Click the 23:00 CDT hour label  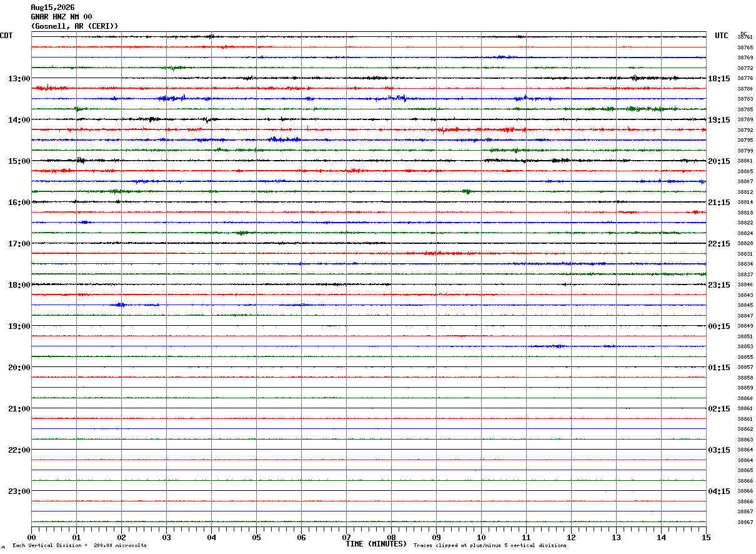click(19, 491)
